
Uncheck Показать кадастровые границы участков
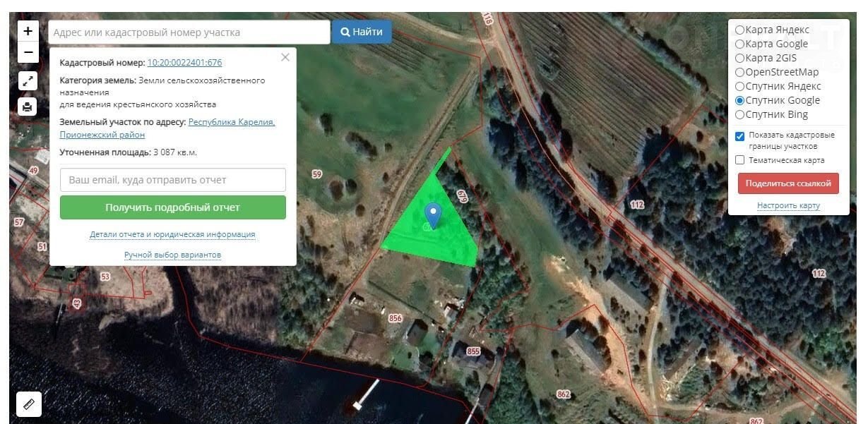click(739, 136)
